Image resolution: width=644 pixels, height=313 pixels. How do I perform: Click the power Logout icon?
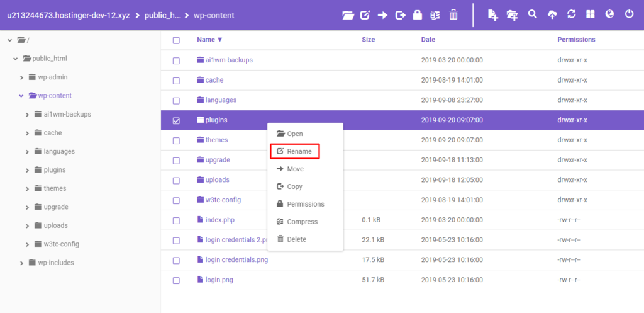click(x=629, y=14)
